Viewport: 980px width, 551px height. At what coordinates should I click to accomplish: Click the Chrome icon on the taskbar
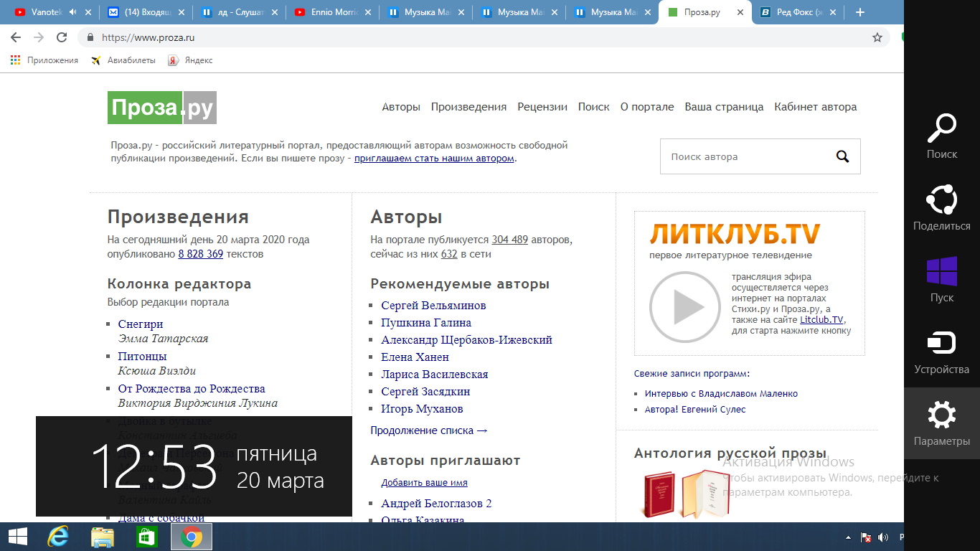click(x=192, y=537)
